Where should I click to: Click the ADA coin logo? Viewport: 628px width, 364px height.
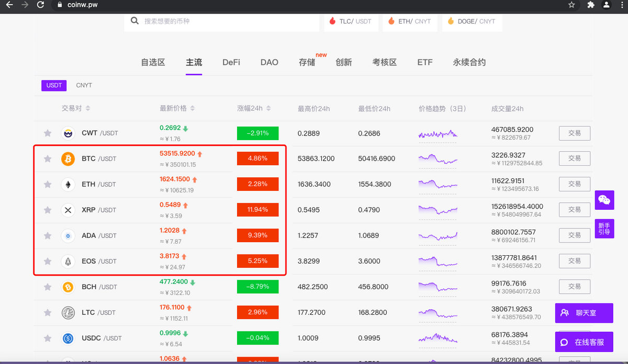(68, 235)
